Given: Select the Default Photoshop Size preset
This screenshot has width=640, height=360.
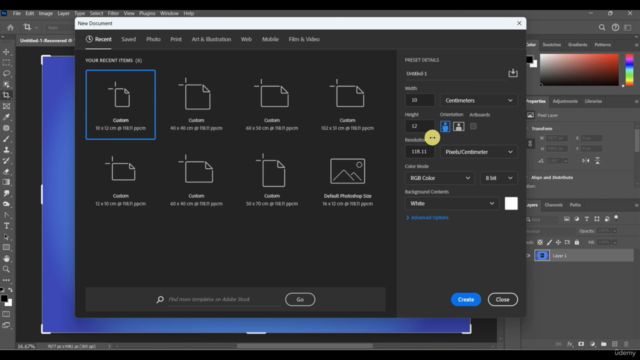Looking at the screenshot, I should [x=347, y=180].
